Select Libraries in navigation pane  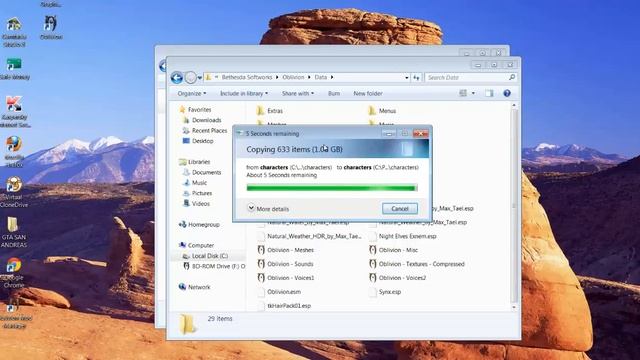tap(195, 162)
